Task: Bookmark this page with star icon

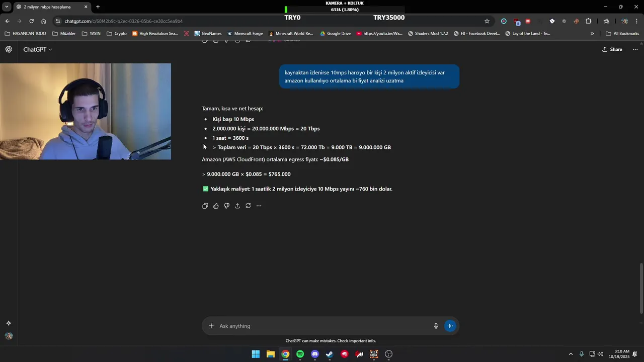Action: pyautogui.click(x=487, y=21)
